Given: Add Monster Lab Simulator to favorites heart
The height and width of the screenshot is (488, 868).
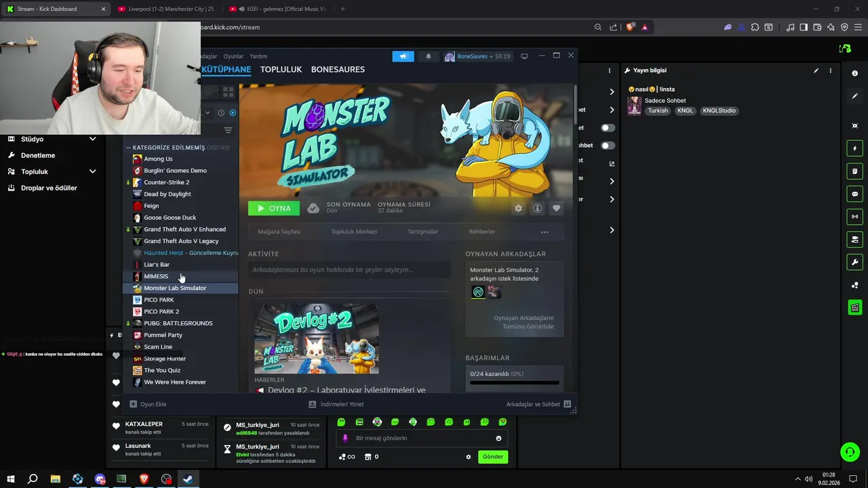Looking at the screenshot, I should click(556, 208).
